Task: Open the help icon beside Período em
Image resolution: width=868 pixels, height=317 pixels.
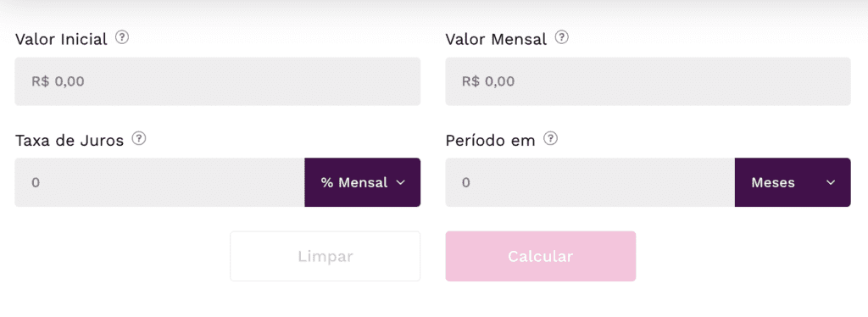Action: coord(550,139)
